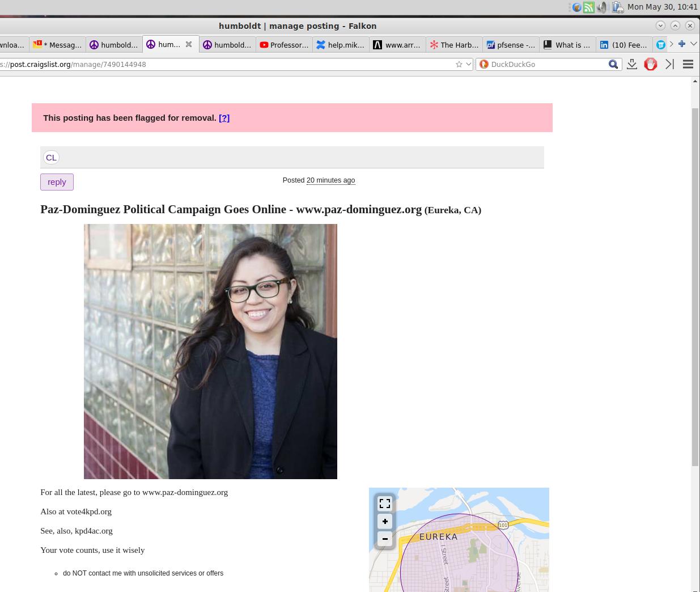Click the DuckDuckGo search field

click(548, 64)
